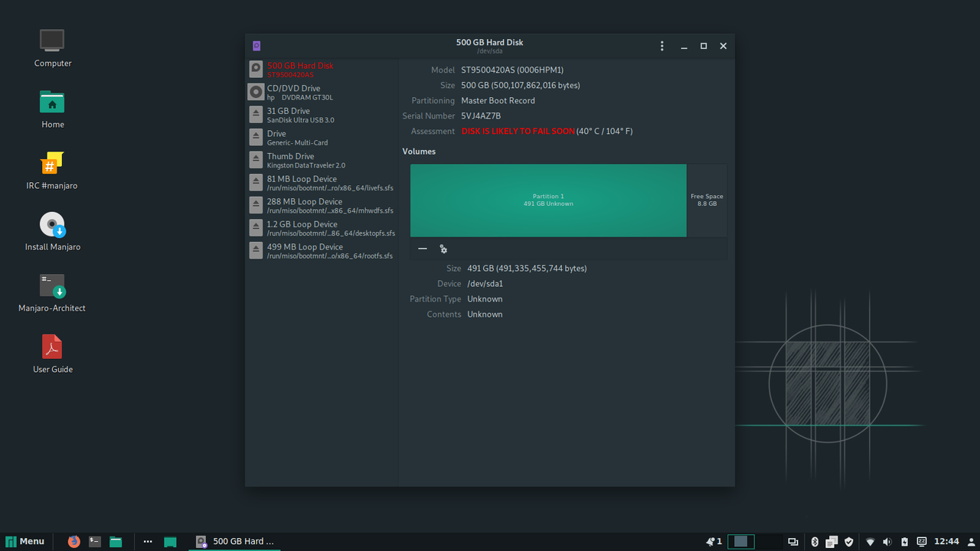Image resolution: width=980 pixels, height=551 pixels.
Task: Click DISK IS LIKELY TO FAIL SOON warning
Action: coord(518,131)
